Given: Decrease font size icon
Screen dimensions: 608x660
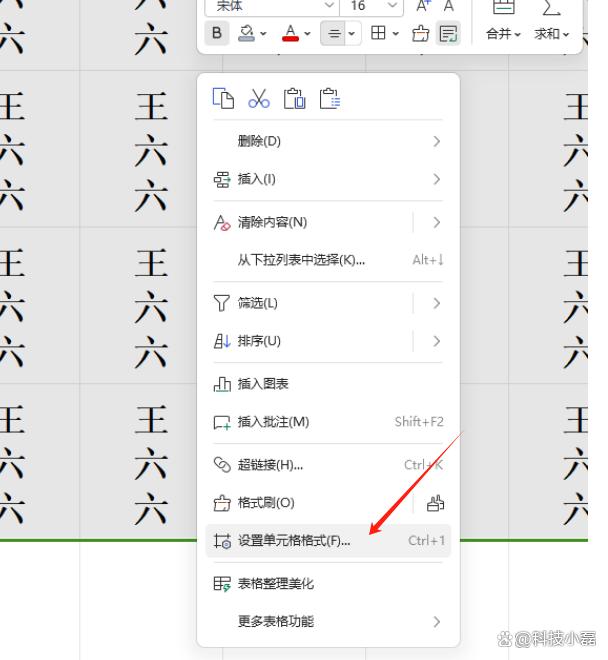Looking at the screenshot, I should tap(448, 6).
